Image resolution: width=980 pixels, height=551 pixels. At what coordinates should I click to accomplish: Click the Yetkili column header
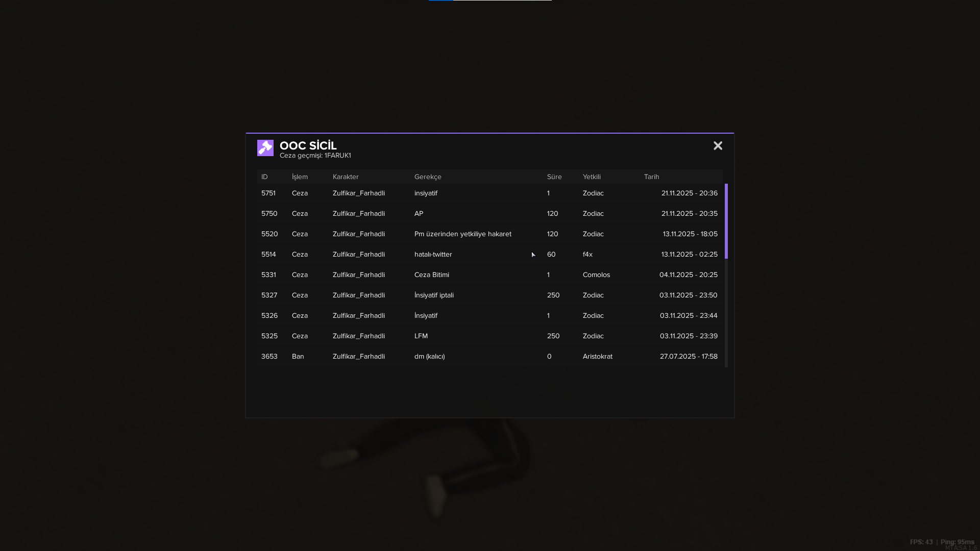pos(592,177)
